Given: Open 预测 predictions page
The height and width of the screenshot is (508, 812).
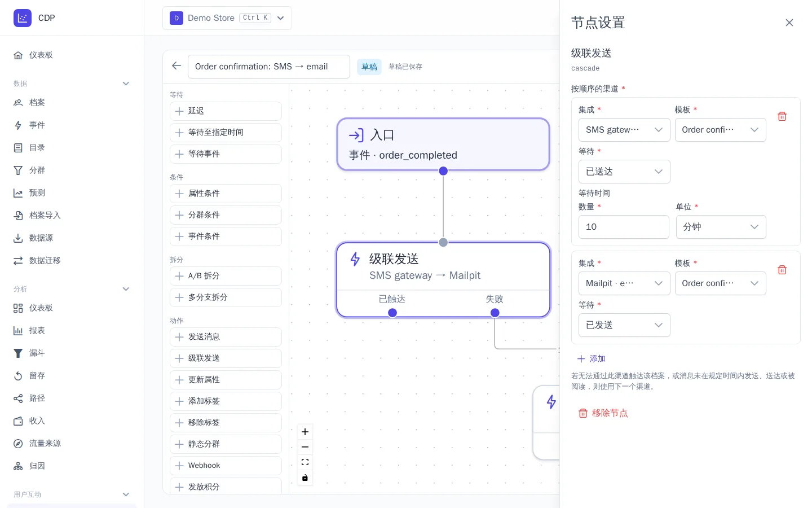Looking at the screenshot, I should [72, 193].
